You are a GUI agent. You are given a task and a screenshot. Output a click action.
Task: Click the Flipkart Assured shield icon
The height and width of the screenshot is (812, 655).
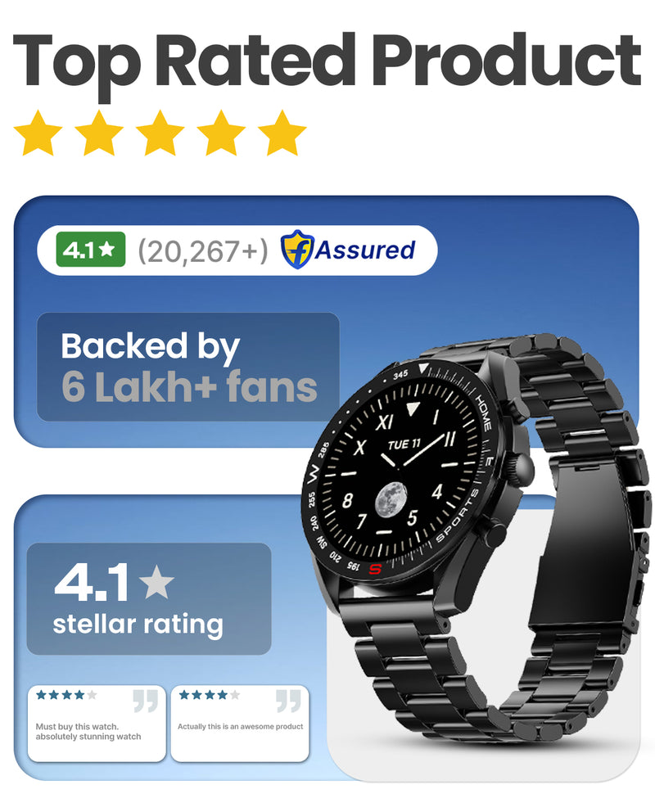[296, 250]
